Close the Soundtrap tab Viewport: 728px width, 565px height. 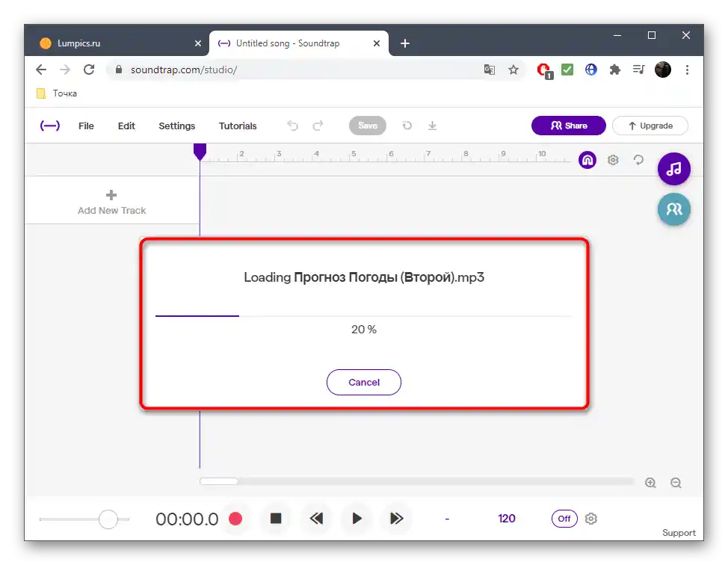point(377,43)
